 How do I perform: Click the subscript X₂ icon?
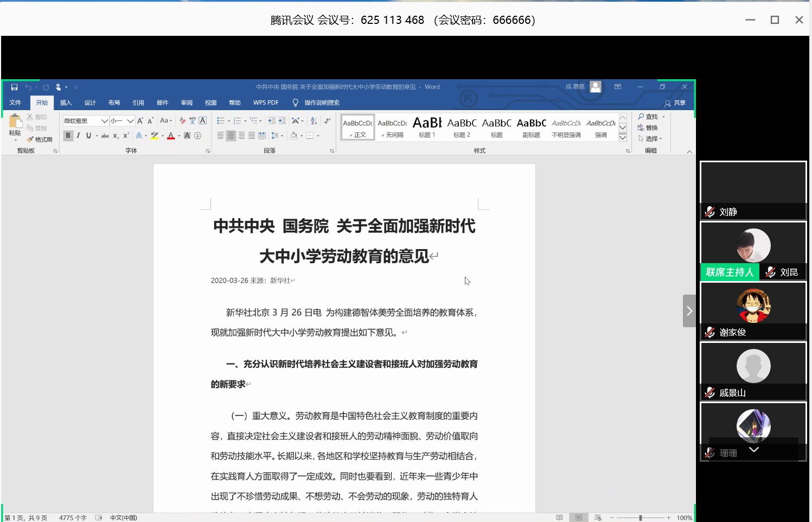coord(116,136)
